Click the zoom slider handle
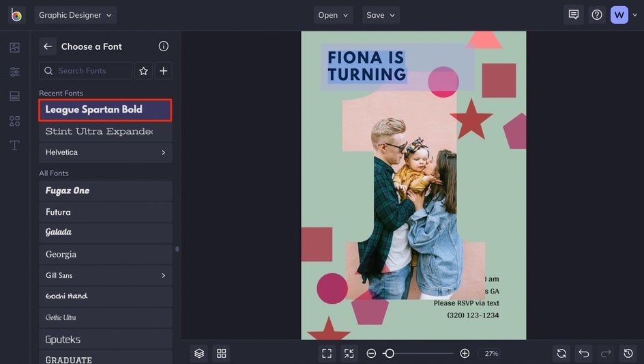 point(389,353)
